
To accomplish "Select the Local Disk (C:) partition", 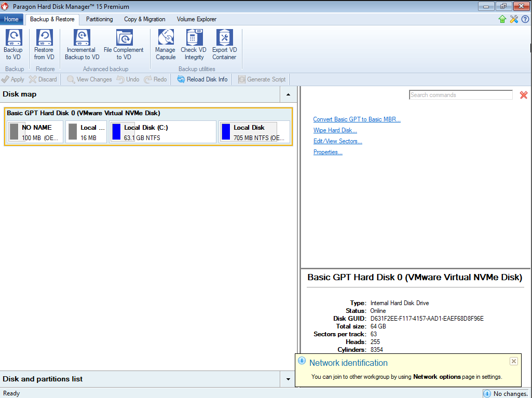I will [x=163, y=132].
